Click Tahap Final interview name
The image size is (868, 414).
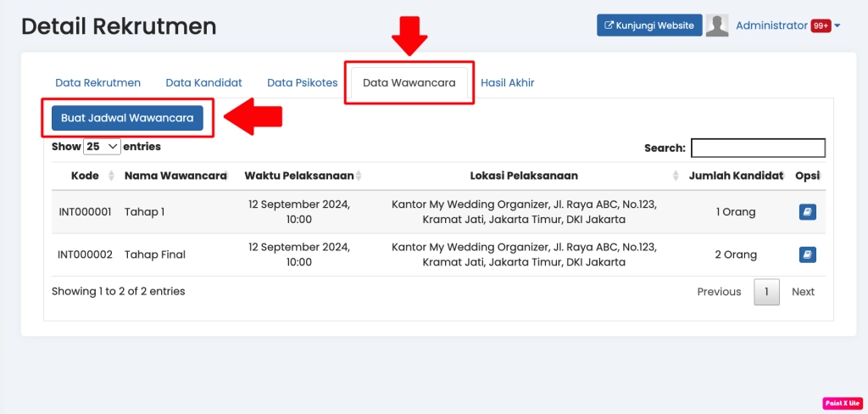click(155, 255)
